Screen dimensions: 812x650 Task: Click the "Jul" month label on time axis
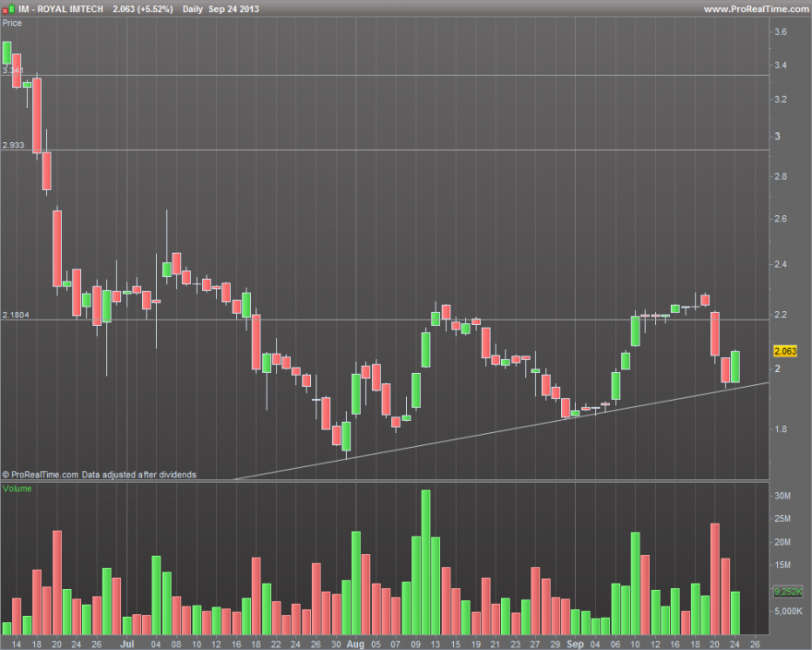click(127, 644)
